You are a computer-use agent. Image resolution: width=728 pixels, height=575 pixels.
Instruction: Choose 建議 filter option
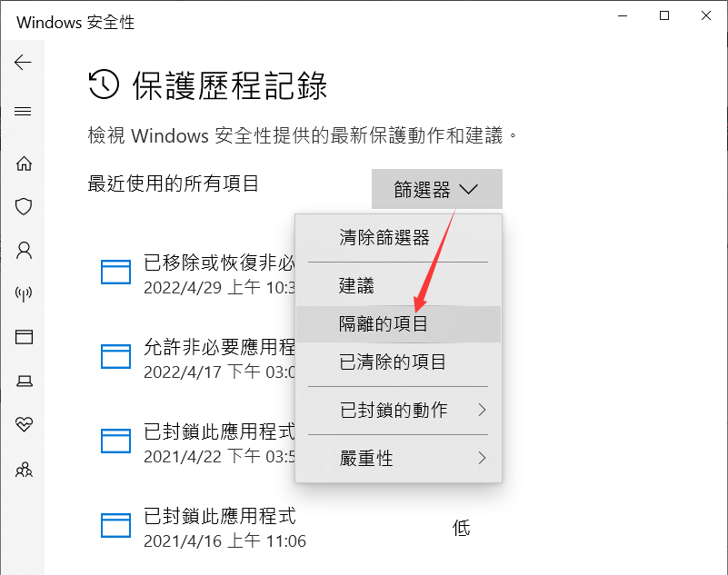(x=398, y=286)
